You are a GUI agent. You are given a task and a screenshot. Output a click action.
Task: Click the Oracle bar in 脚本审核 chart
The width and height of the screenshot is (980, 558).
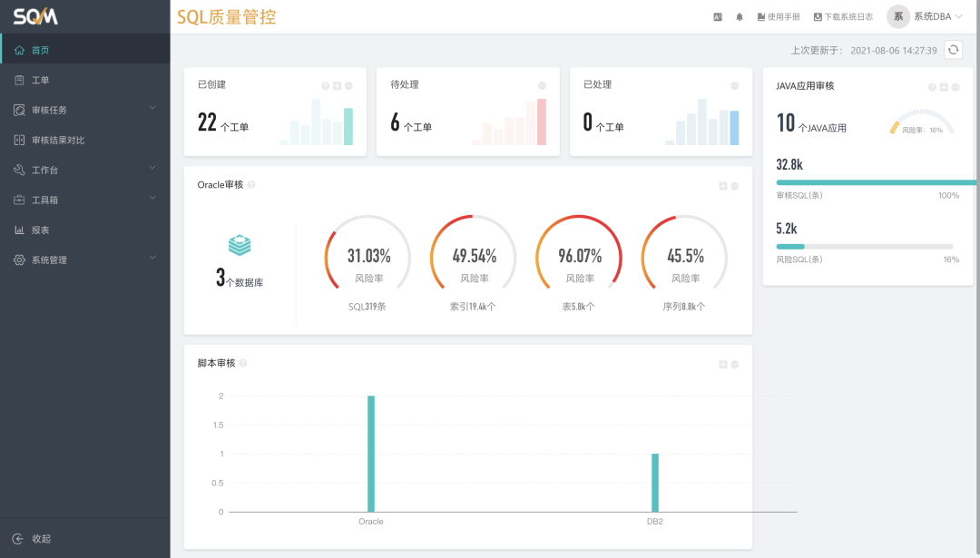pyautogui.click(x=371, y=454)
